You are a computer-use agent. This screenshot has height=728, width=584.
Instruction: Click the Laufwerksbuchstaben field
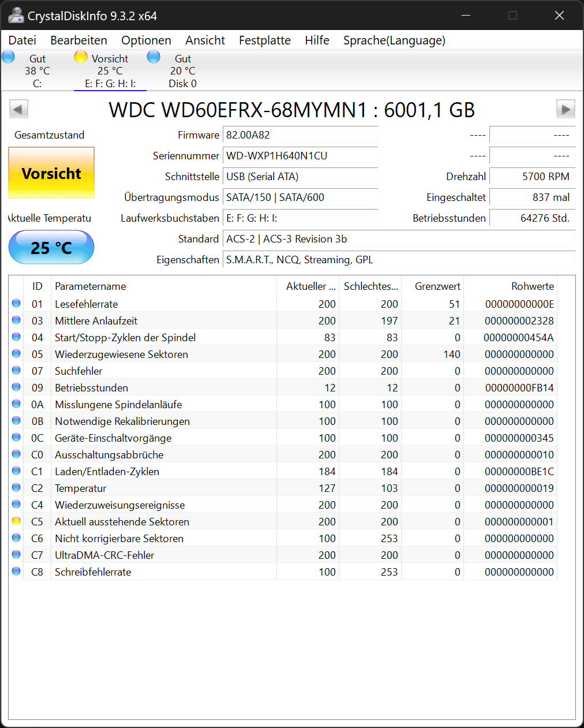300,218
